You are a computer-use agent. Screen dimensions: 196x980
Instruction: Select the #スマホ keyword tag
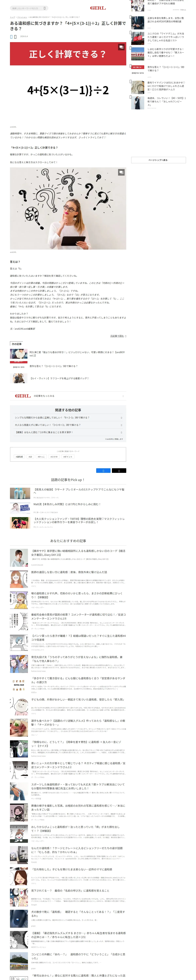(54, 457)
